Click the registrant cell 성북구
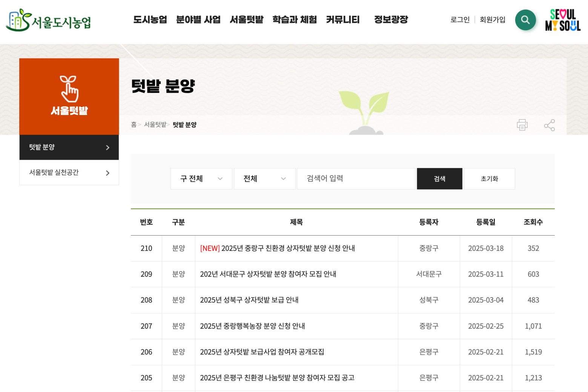 tap(429, 300)
